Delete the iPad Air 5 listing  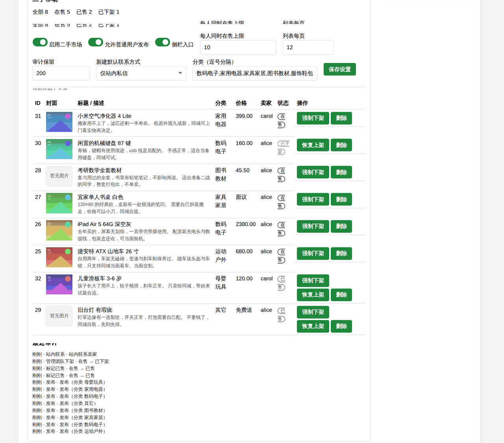[x=341, y=226]
